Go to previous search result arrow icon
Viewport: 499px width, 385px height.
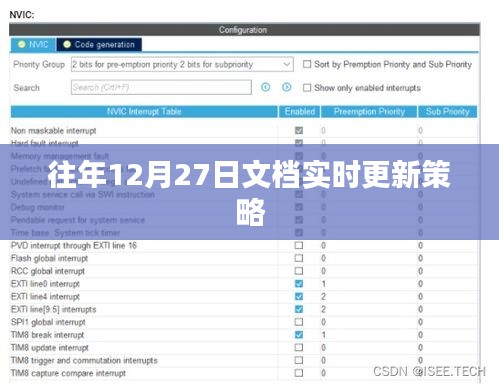[x=265, y=87]
